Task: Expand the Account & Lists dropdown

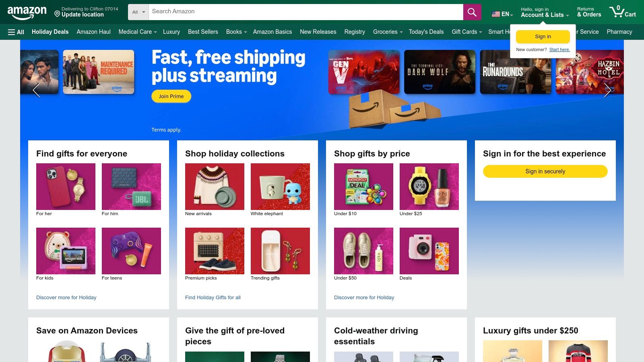Action: click(545, 12)
